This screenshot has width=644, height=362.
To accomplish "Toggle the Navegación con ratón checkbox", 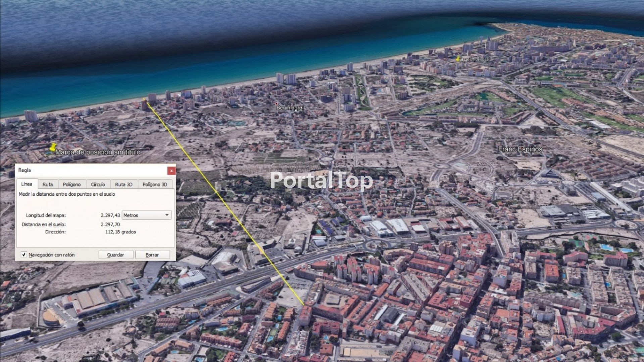I will click(x=24, y=255).
